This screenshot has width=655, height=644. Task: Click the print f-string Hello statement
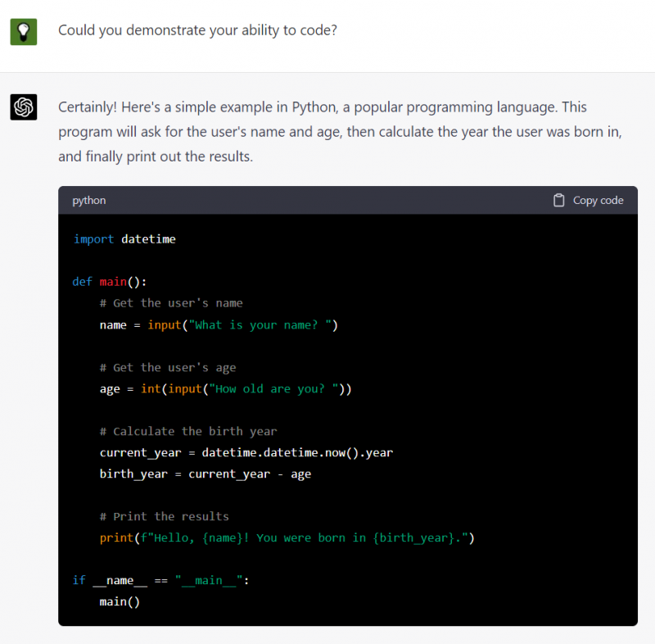click(x=287, y=537)
